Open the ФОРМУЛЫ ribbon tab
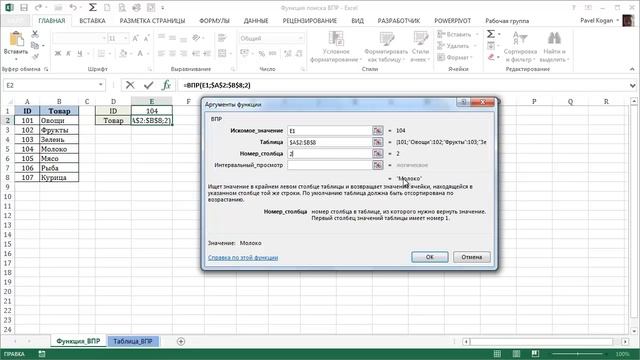Screen dimensions: 640x360 [214, 20]
